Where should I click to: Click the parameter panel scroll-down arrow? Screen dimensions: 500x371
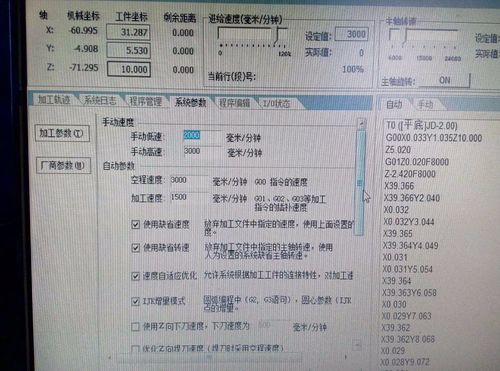coord(356,345)
